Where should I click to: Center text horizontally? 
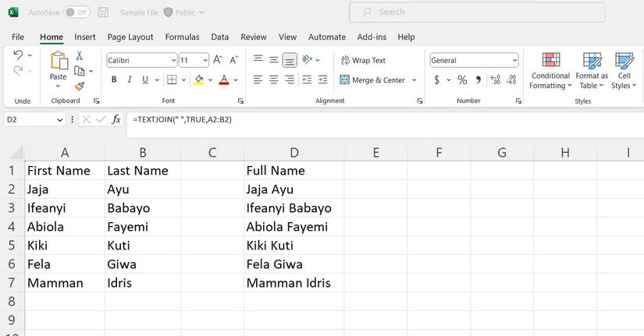273,80
